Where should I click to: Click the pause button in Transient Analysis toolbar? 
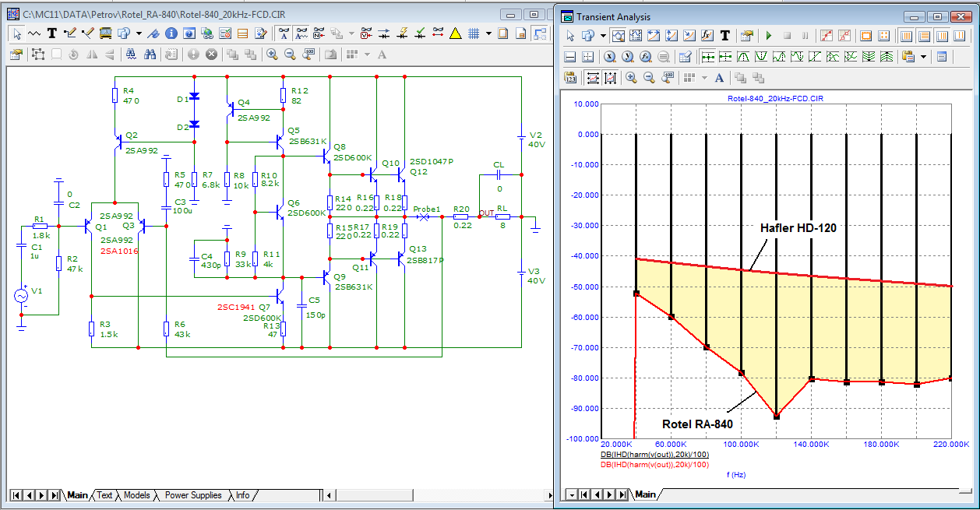click(805, 35)
